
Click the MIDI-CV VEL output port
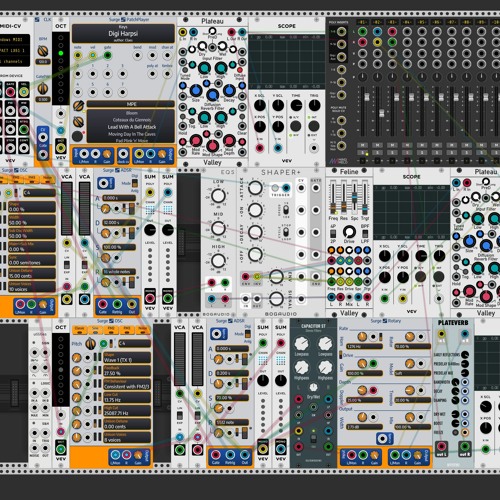coord(24,92)
